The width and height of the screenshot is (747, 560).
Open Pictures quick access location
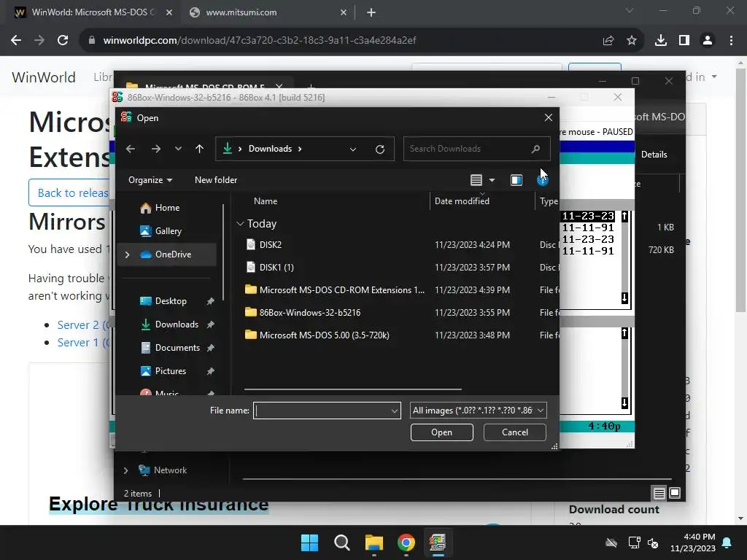[x=170, y=371]
